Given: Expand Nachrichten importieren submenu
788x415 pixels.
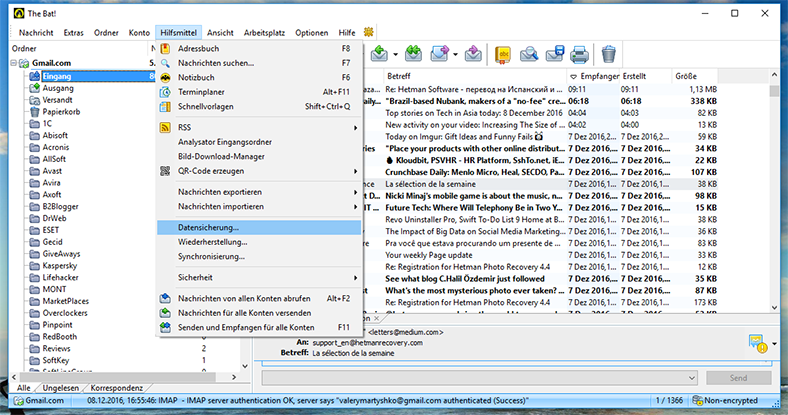Looking at the screenshot, I should click(355, 207).
